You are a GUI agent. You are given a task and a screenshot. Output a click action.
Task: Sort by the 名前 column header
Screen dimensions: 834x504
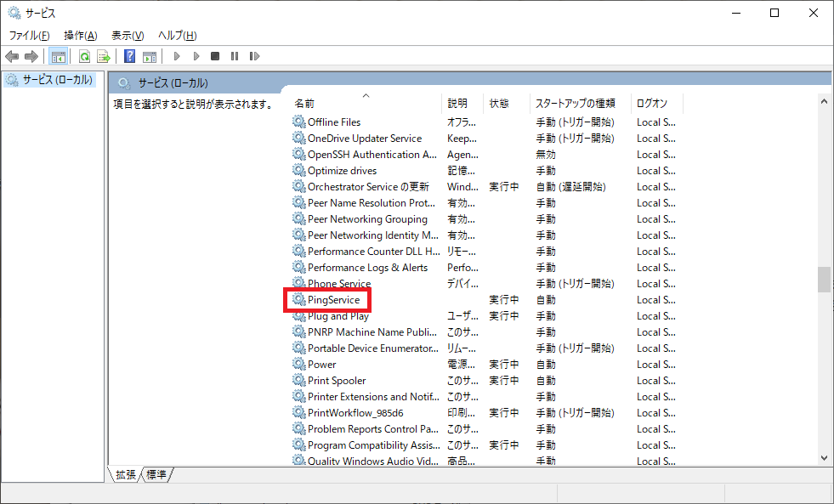point(304,103)
